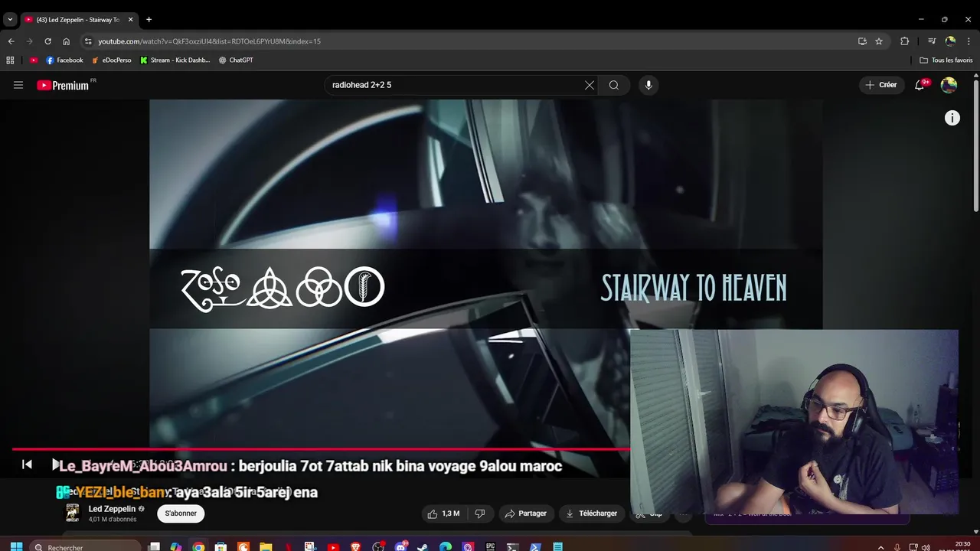Dislike the video

(x=480, y=514)
